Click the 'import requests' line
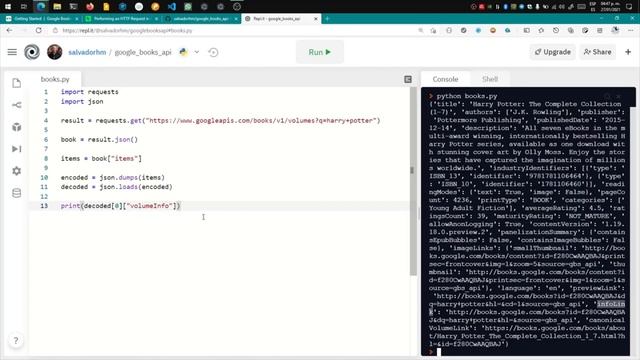Image resolution: width=640 pixels, height=360 pixels. [89, 92]
